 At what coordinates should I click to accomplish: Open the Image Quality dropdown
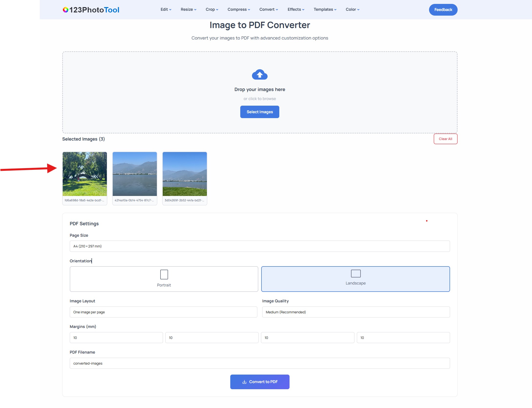(x=356, y=312)
